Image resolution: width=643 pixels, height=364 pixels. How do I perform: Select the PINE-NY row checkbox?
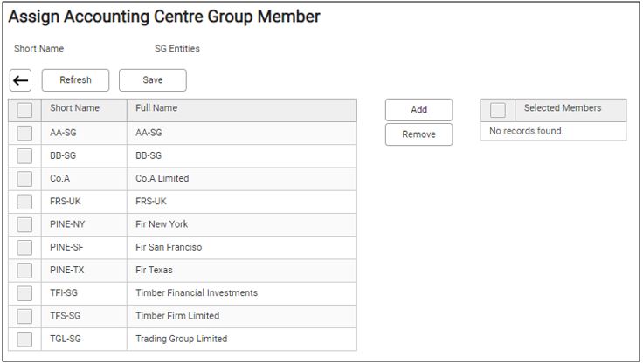pos(24,224)
